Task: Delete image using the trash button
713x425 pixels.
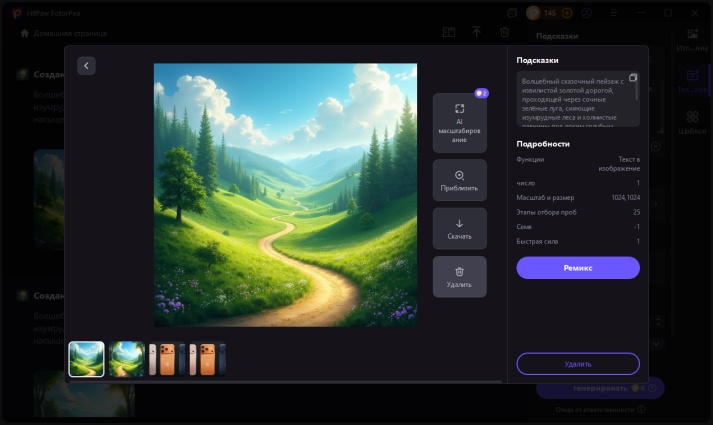Action: 459,276
